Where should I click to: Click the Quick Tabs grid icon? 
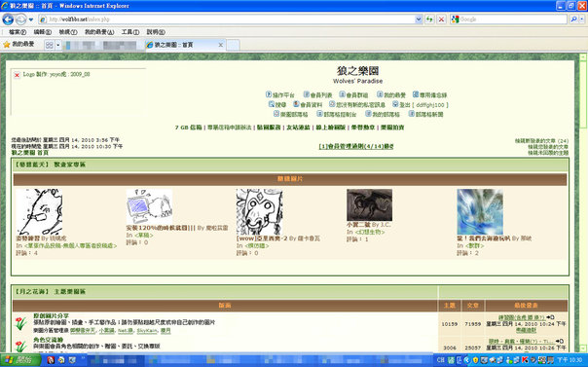coord(49,45)
